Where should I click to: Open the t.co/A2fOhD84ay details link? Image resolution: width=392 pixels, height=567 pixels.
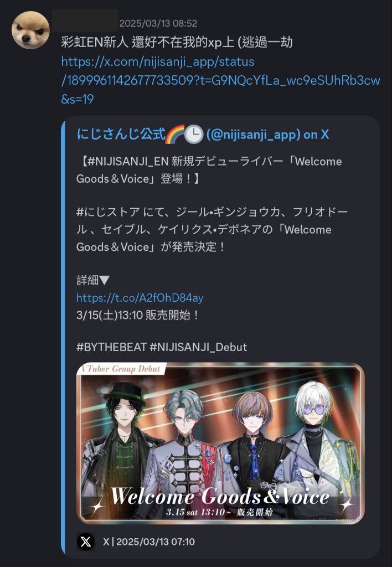coord(140,297)
